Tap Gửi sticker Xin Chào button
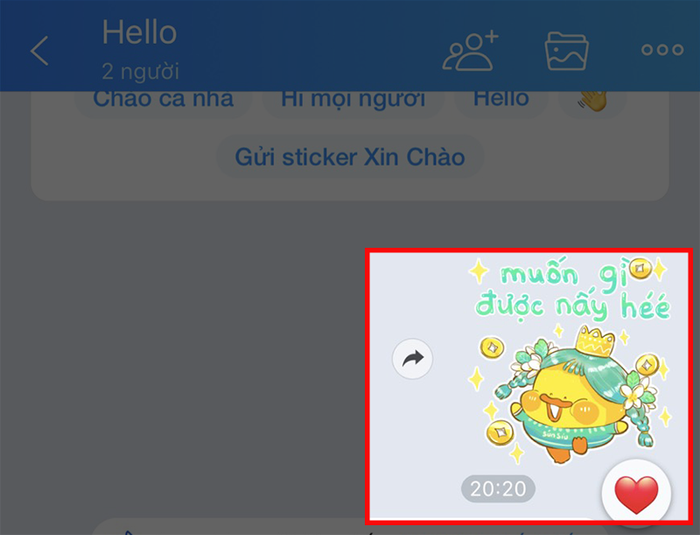 350,157
